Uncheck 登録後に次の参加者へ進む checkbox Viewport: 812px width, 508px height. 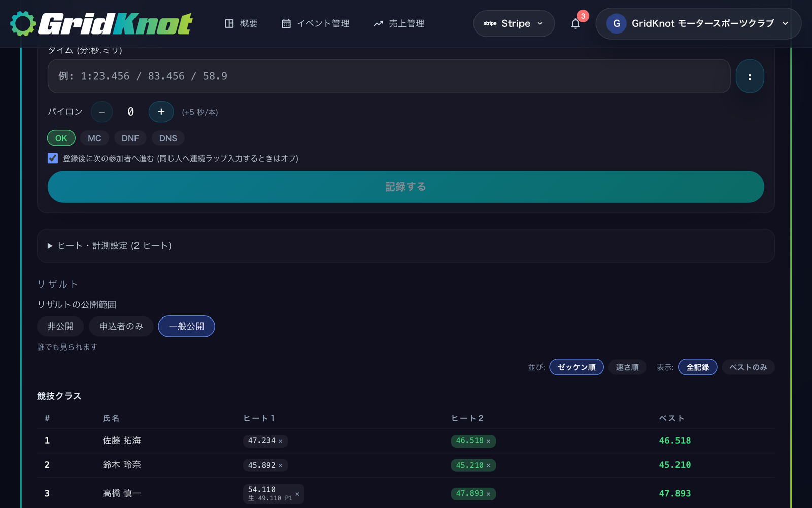53,158
